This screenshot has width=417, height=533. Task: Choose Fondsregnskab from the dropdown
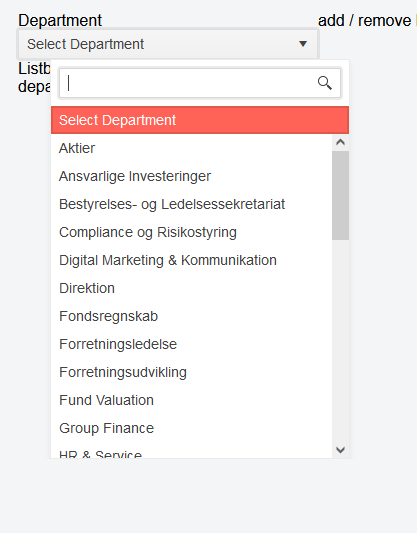pyautogui.click(x=191, y=316)
